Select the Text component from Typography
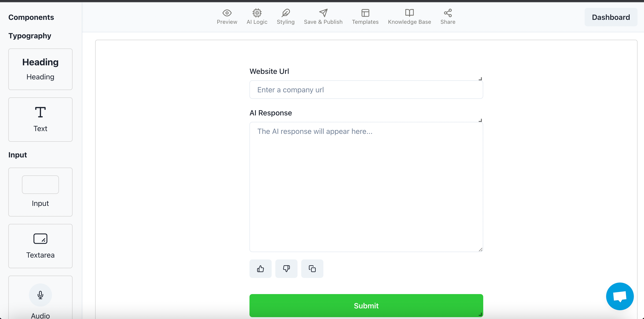The width and height of the screenshot is (644, 319). 40,120
